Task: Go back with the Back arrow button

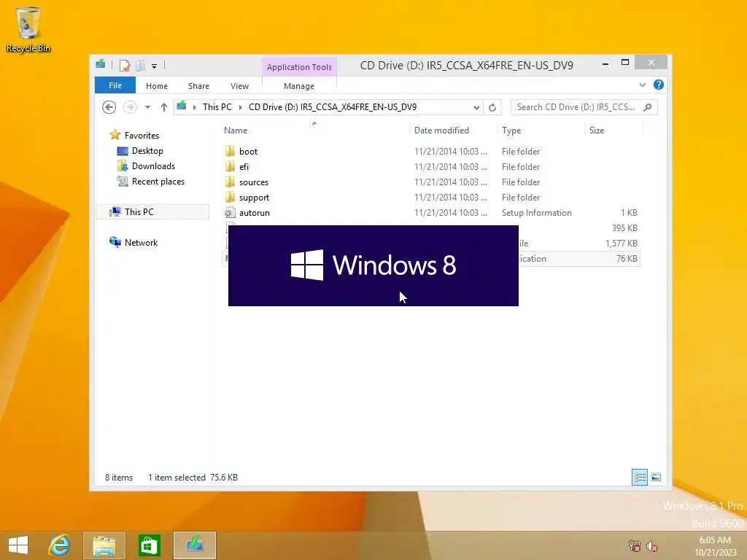Action: coord(109,107)
